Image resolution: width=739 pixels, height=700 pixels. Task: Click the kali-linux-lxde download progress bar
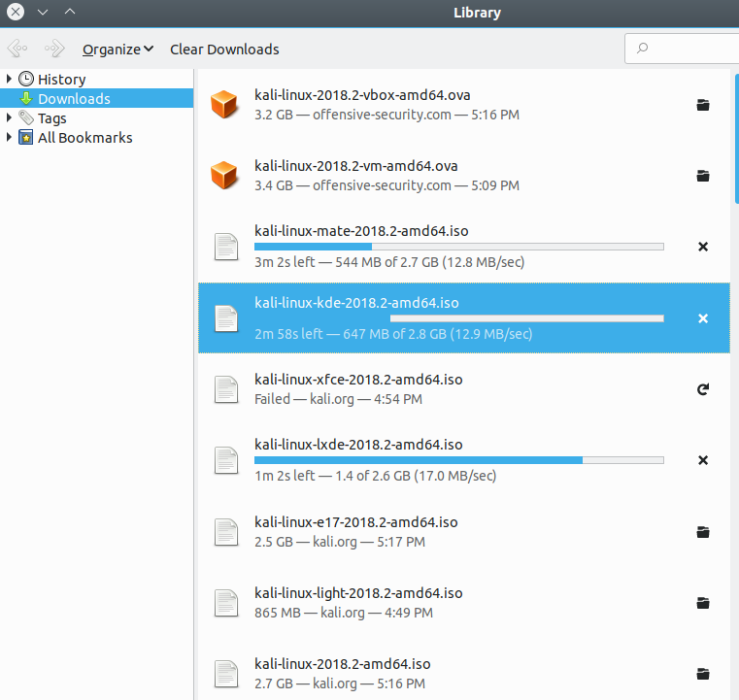point(459,460)
